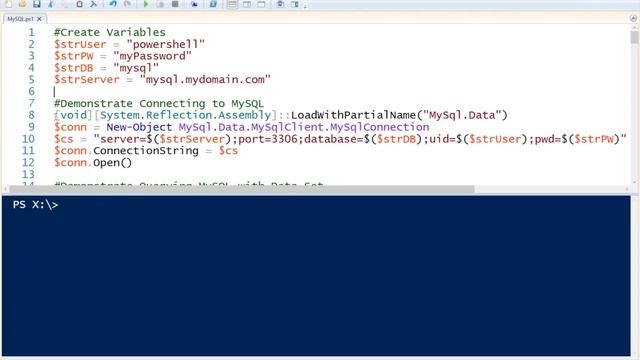Collapse the script pane with the round arrow button
The image size is (640, 360).
(x=633, y=18)
